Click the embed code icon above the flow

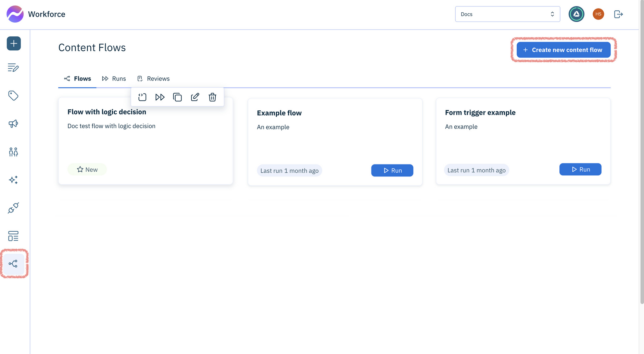tap(142, 97)
